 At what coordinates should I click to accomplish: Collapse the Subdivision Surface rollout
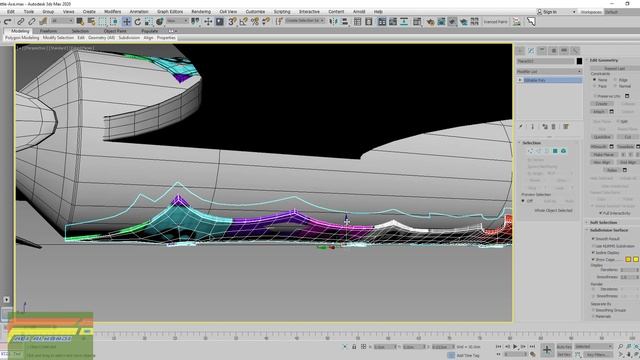pos(609,230)
